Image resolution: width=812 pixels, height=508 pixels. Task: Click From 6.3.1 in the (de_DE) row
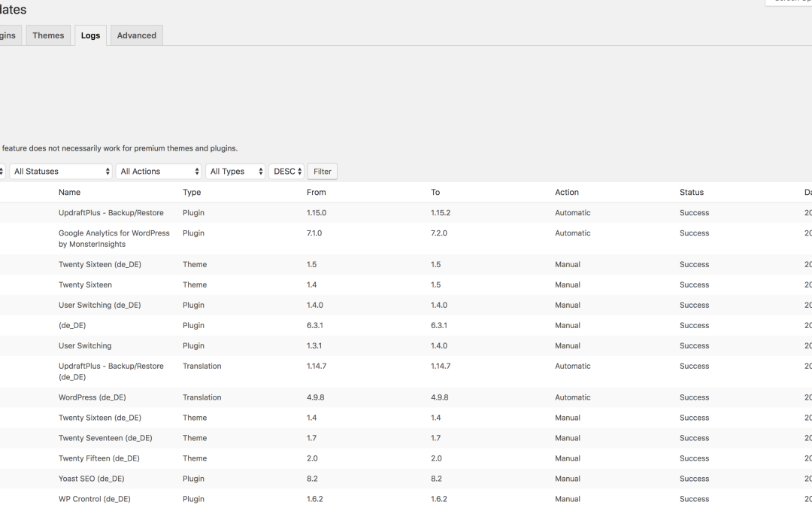315,326
